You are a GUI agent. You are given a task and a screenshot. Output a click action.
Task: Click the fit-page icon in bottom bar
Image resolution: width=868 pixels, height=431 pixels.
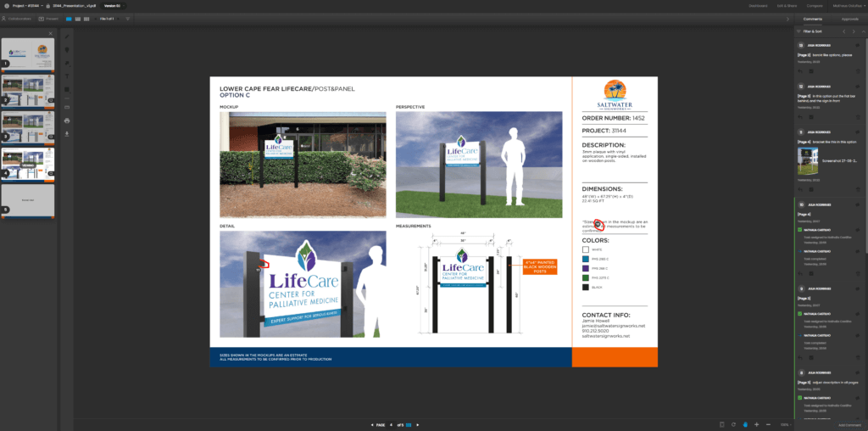721,424
